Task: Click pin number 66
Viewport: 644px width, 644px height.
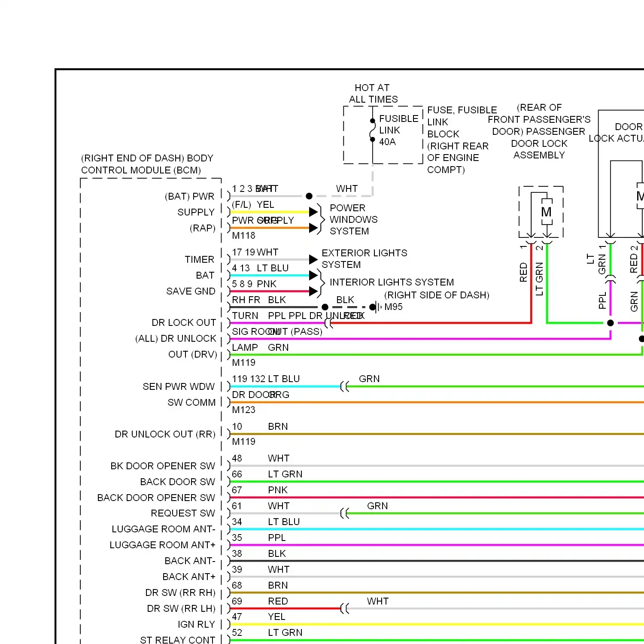Action: [x=237, y=474]
